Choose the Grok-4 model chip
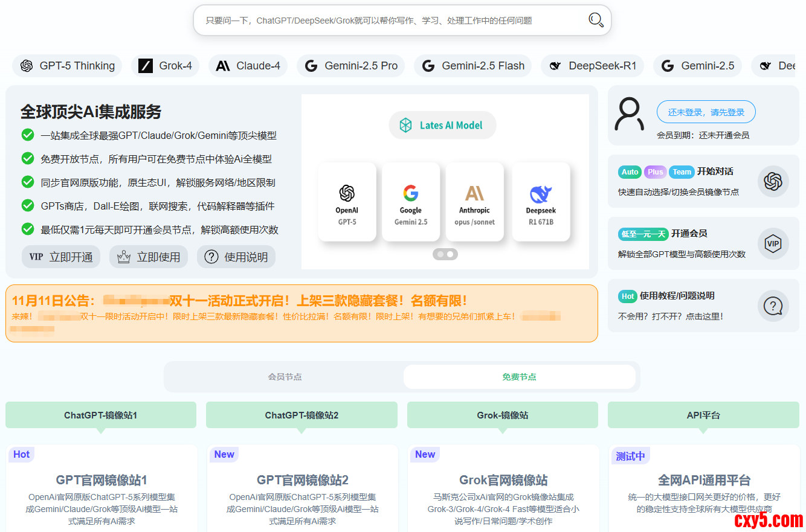The width and height of the screenshot is (806, 532). (x=166, y=66)
